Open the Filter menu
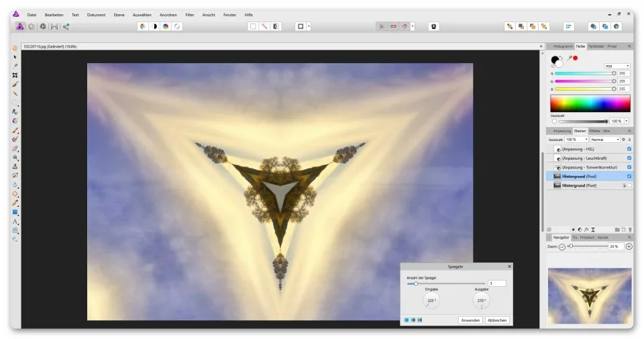This screenshot has width=644, height=339. click(x=189, y=15)
